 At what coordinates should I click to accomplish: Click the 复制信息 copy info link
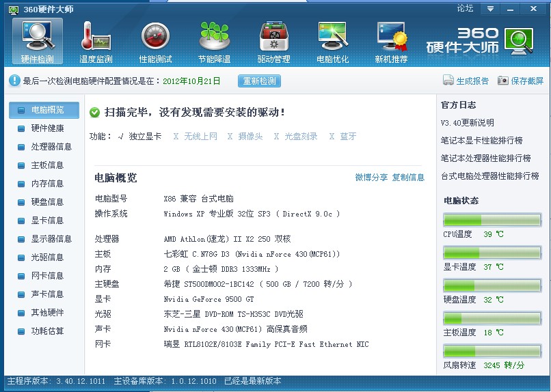coord(408,178)
